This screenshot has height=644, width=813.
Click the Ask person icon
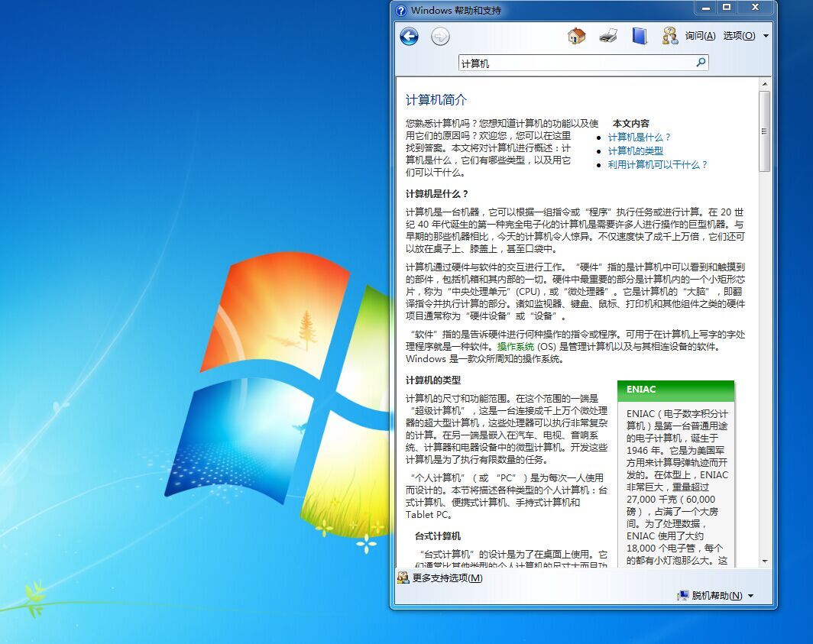point(670,36)
